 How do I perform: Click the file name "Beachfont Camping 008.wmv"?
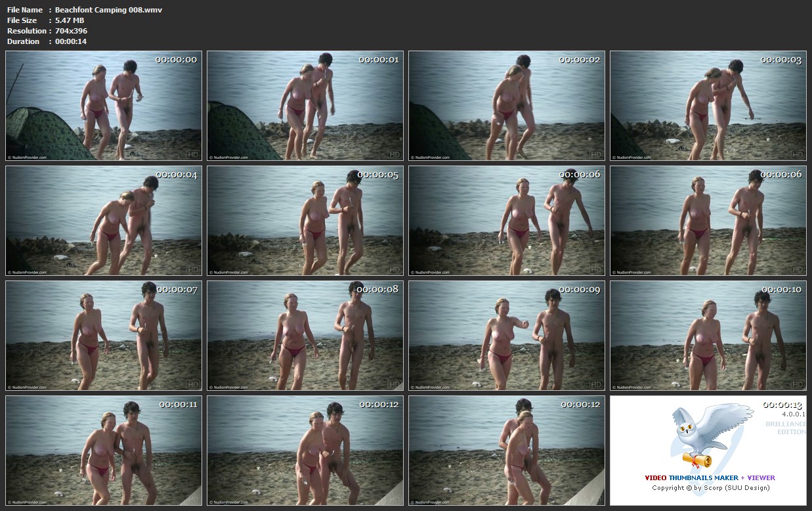(108, 10)
